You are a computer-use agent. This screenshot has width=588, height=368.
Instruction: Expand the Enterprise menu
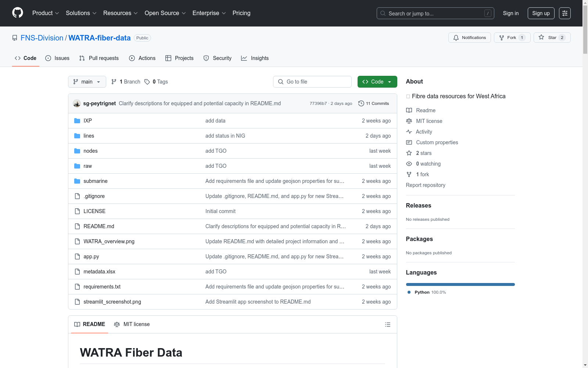pyautogui.click(x=209, y=13)
